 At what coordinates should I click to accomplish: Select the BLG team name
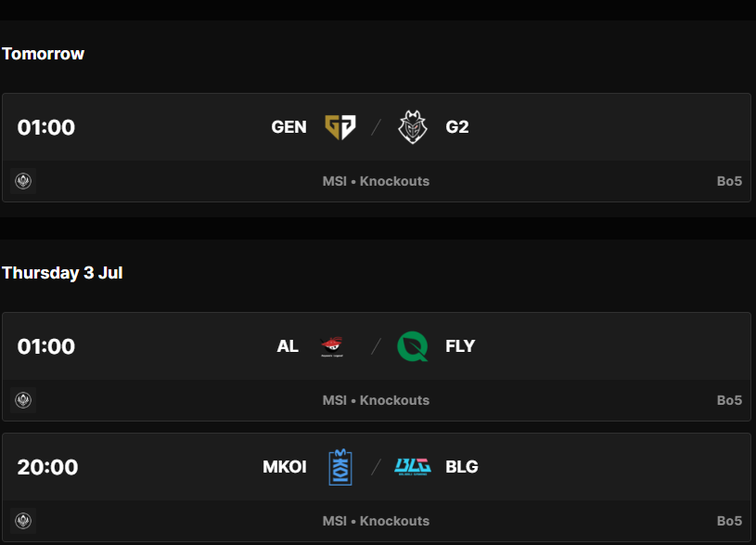(x=461, y=467)
